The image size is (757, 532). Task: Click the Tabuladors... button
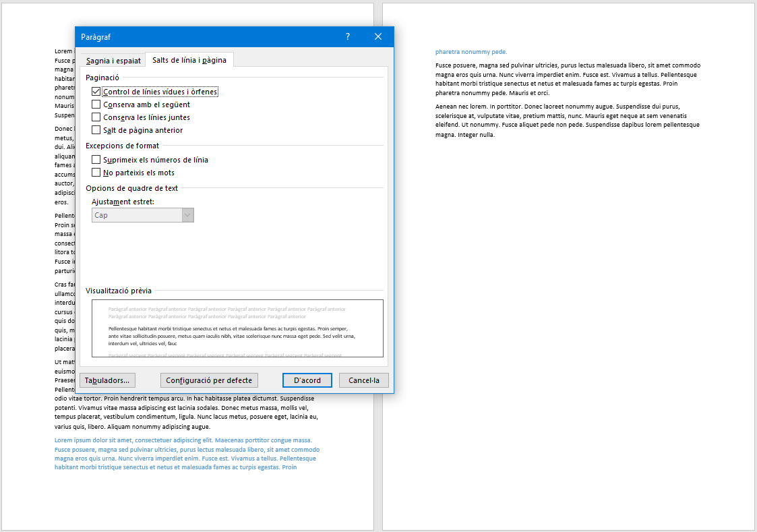[107, 380]
